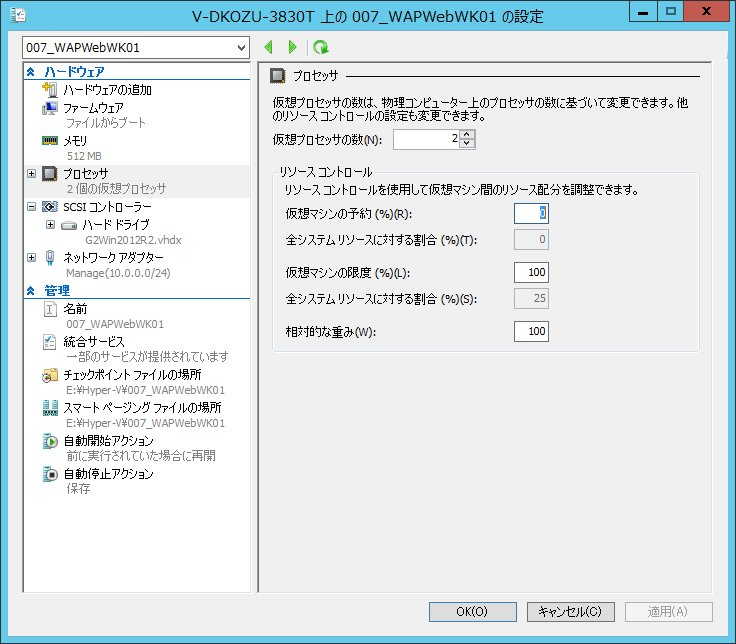Screen dimensions: 736x644
Task: Select SCSI コントローラー in the tree
Action: pyautogui.click(x=107, y=207)
